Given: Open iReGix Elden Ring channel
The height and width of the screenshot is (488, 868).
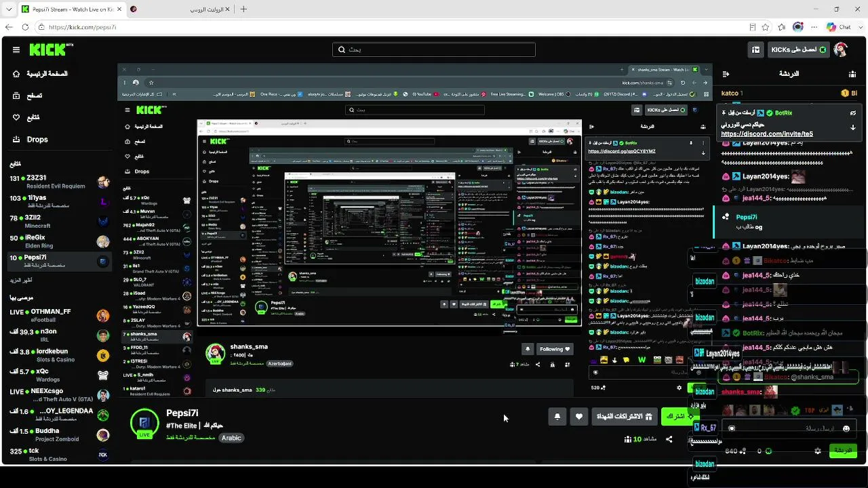Looking at the screenshot, I should coord(58,241).
